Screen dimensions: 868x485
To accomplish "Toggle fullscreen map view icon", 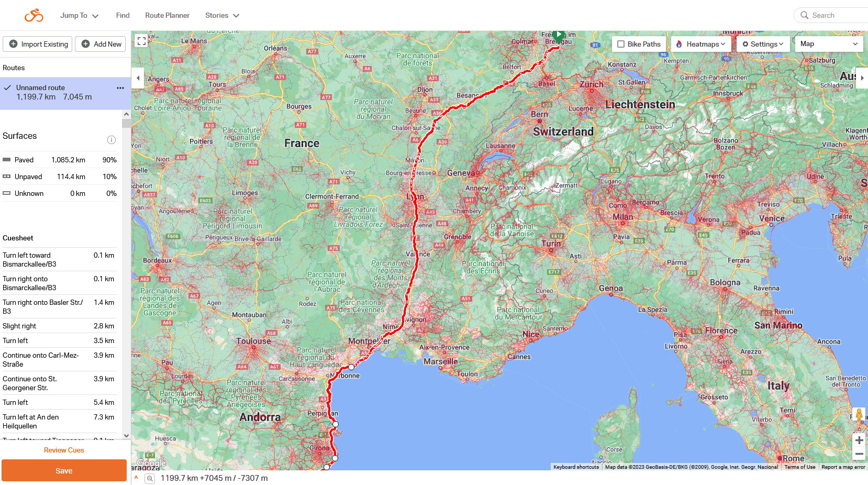I will coord(141,41).
